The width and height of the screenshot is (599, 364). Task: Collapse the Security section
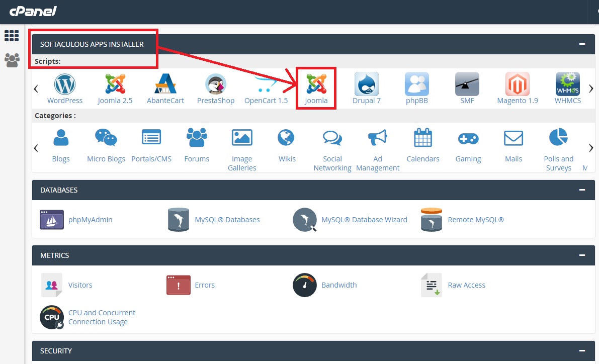(582, 350)
